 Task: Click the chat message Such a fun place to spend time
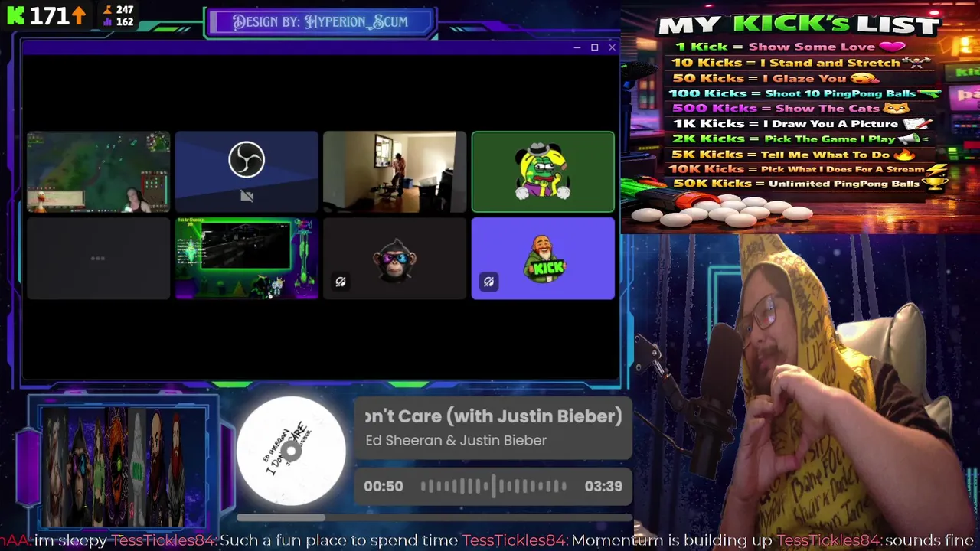(x=339, y=540)
